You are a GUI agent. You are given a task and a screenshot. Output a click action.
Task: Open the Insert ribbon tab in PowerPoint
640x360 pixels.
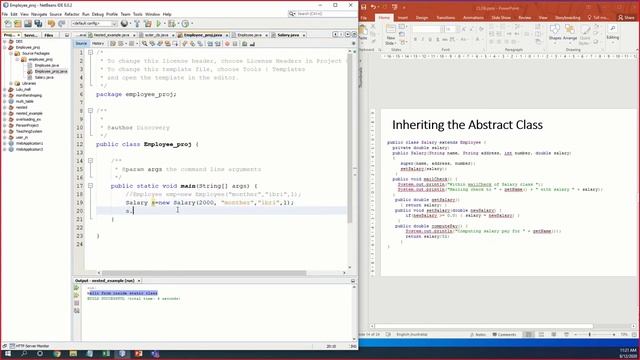403,18
